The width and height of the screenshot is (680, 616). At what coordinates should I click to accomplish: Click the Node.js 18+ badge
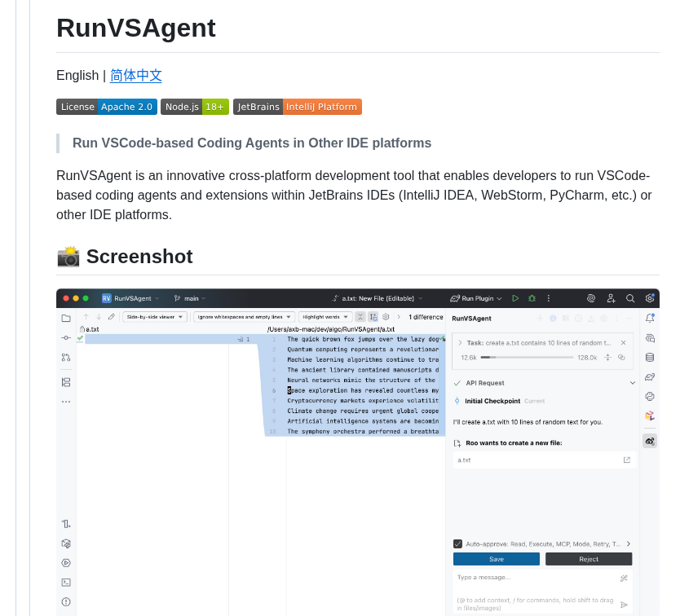point(195,107)
